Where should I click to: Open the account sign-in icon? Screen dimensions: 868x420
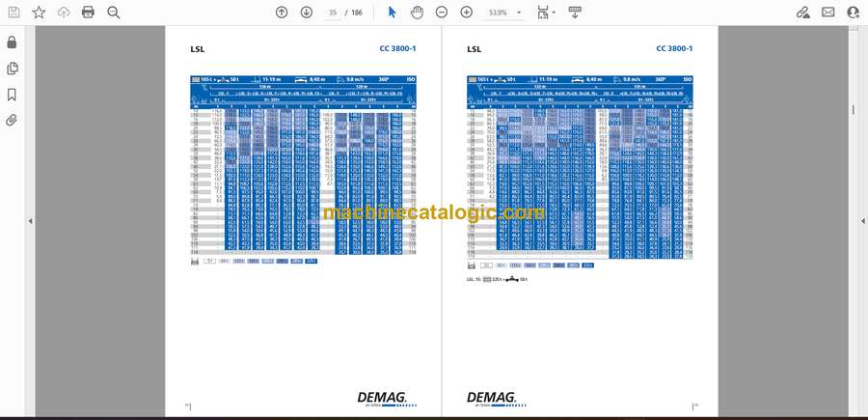[854, 13]
